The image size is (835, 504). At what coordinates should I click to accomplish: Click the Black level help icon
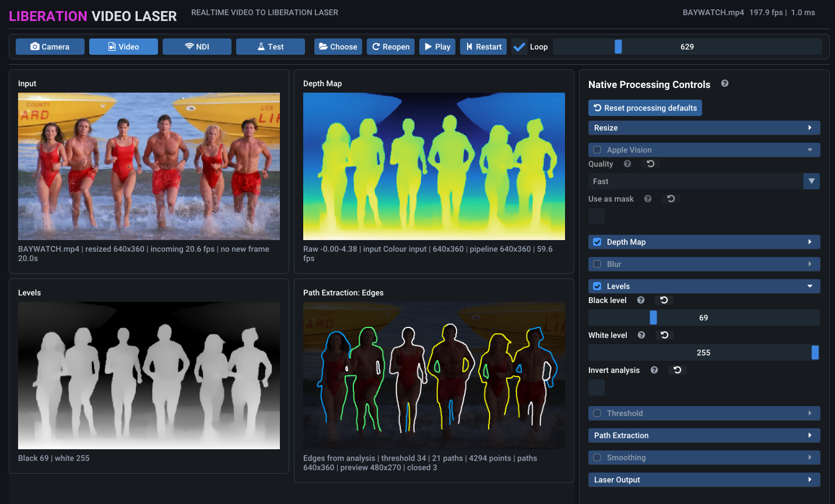[641, 300]
